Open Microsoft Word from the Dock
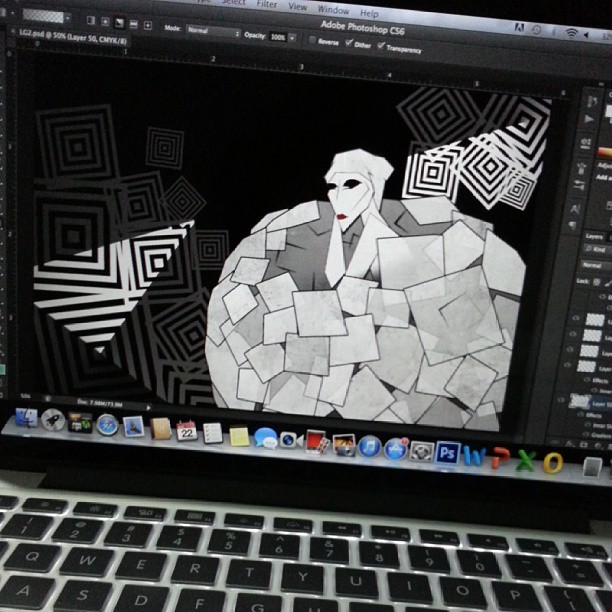Image resolution: width=612 pixels, height=612 pixels. point(475,455)
